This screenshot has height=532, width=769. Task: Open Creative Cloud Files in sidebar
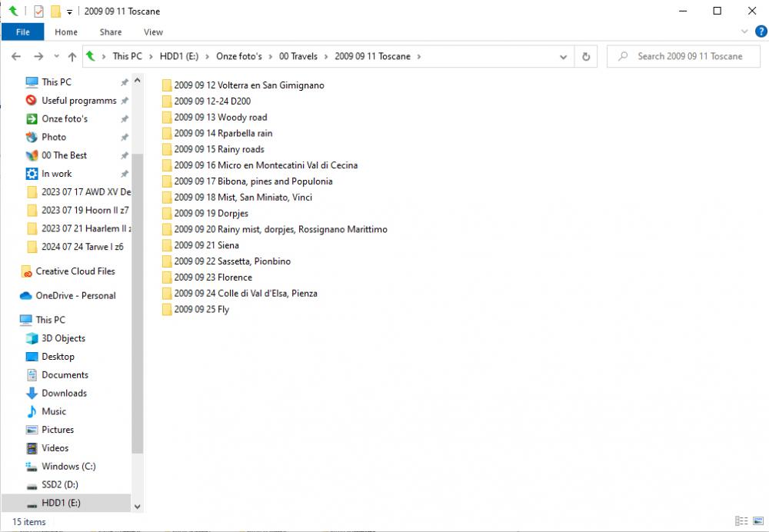pyautogui.click(x=75, y=271)
